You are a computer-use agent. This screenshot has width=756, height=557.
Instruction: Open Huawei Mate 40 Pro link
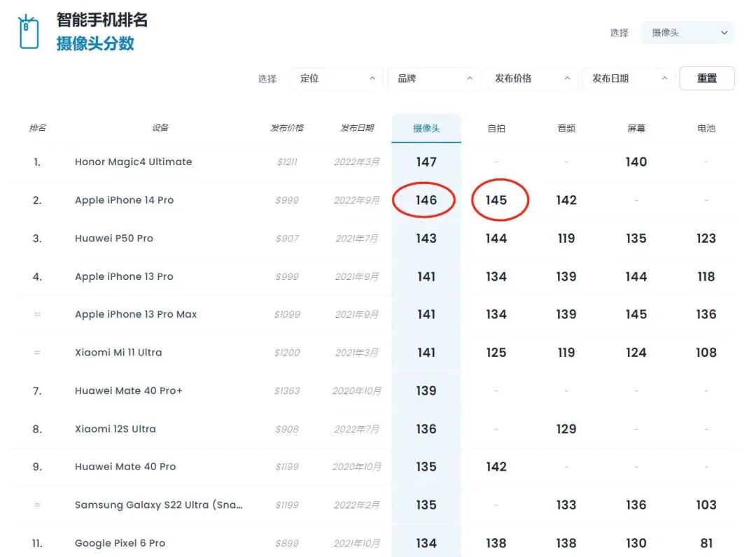pyautogui.click(x=125, y=467)
